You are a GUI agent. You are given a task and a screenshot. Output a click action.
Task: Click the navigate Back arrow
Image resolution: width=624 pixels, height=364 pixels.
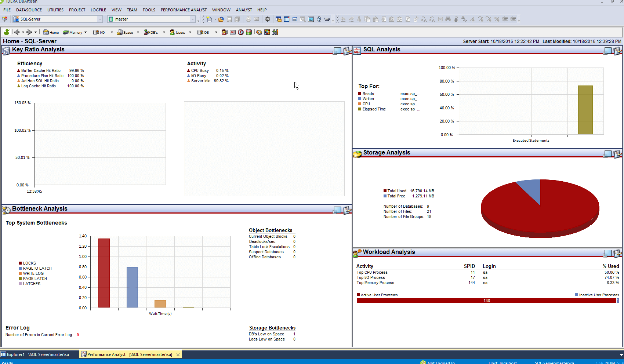point(17,32)
